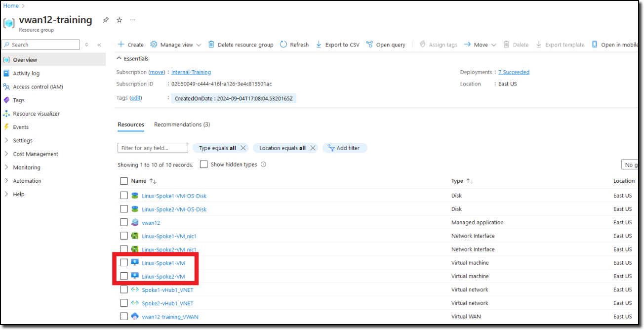Export to CSV

click(x=337, y=44)
